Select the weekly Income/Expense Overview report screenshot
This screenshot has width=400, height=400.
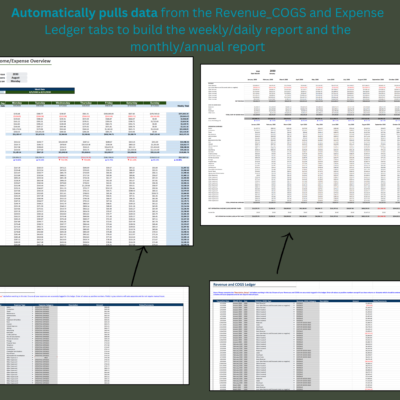point(96,151)
